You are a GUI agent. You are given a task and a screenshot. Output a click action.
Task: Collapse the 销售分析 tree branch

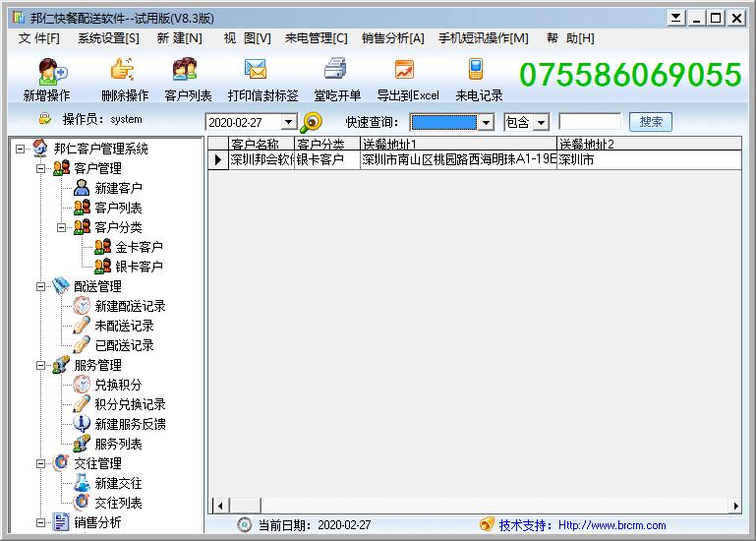(x=41, y=522)
